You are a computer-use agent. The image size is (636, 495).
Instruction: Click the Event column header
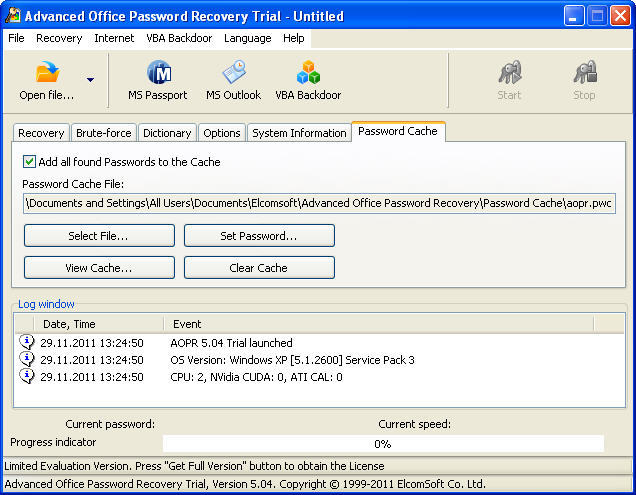click(x=379, y=324)
